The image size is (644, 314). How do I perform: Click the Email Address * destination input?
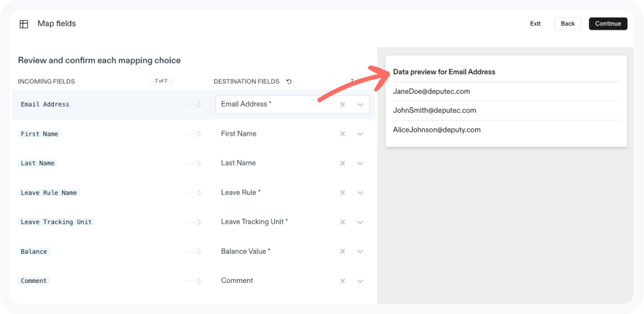click(x=292, y=104)
